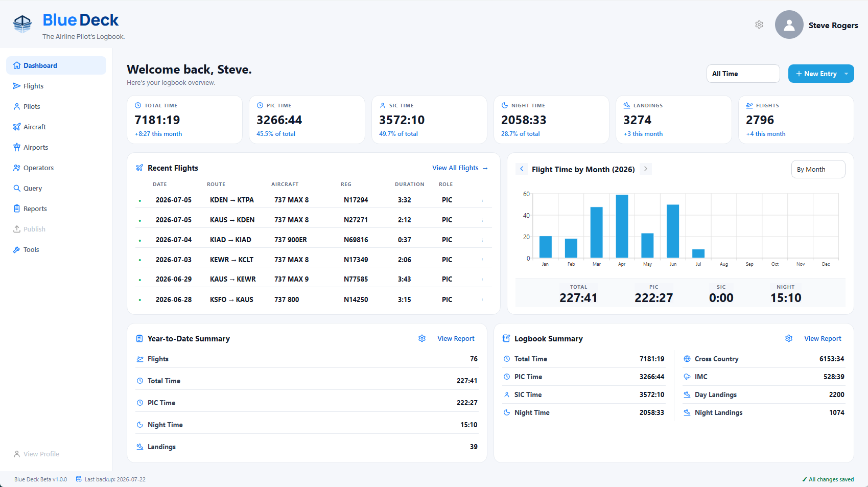Open settings gear next to profile avatar
This screenshot has height=487, width=868.
(759, 25)
